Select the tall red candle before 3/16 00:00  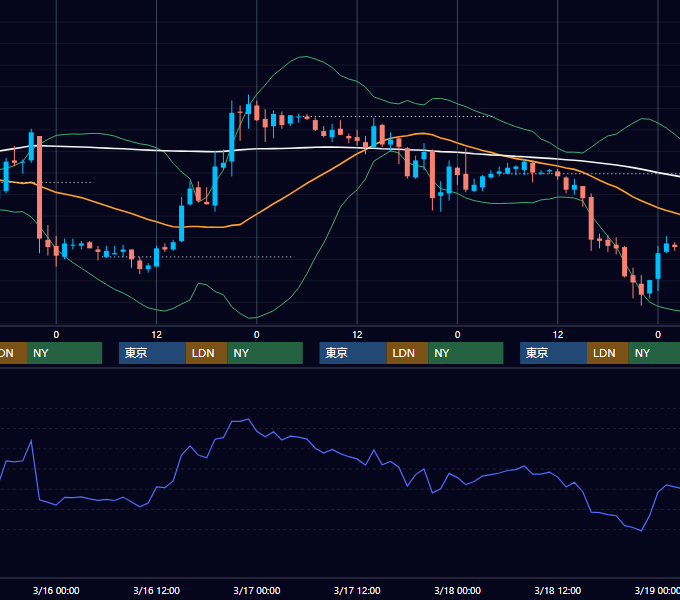39,187
